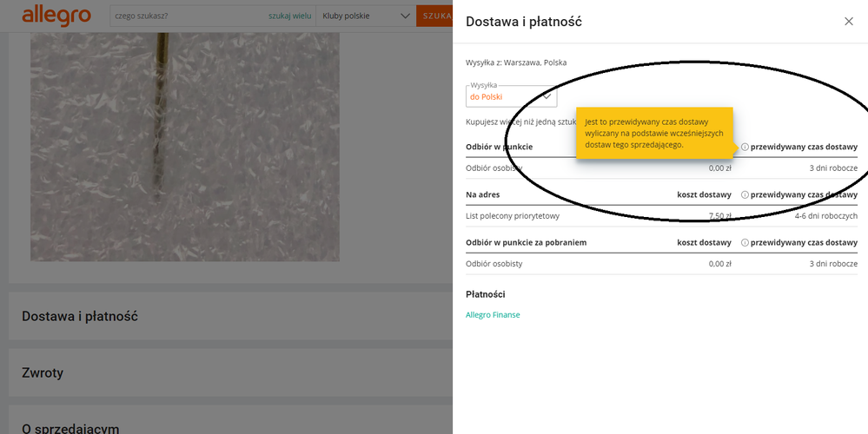Click 'Odbiór osobisty' under za pobraniem
The height and width of the screenshot is (434, 868).
[x=494, y=264]
